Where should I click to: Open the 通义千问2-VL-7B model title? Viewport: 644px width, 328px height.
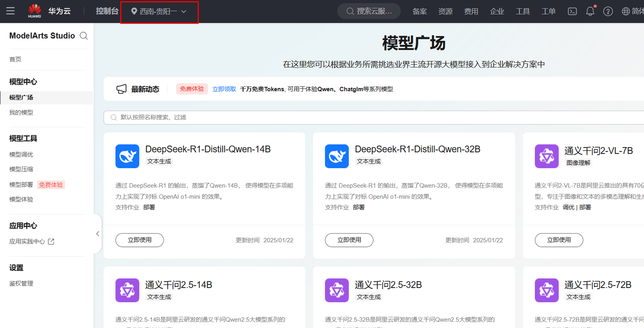click(598, 151)
